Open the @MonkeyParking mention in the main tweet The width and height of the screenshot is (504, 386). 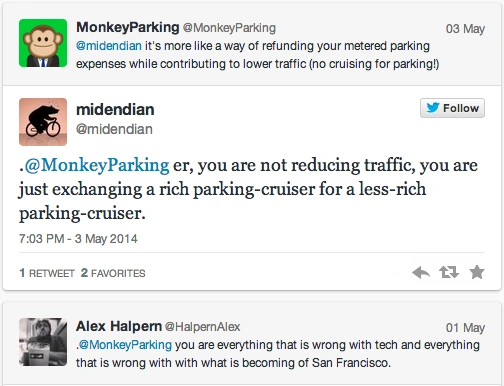[x=97, y=166]
